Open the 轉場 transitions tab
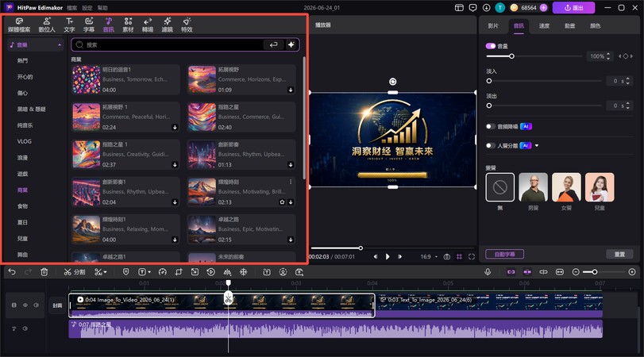This screenshot has width=644, height=357. click(x=148, y=25)
